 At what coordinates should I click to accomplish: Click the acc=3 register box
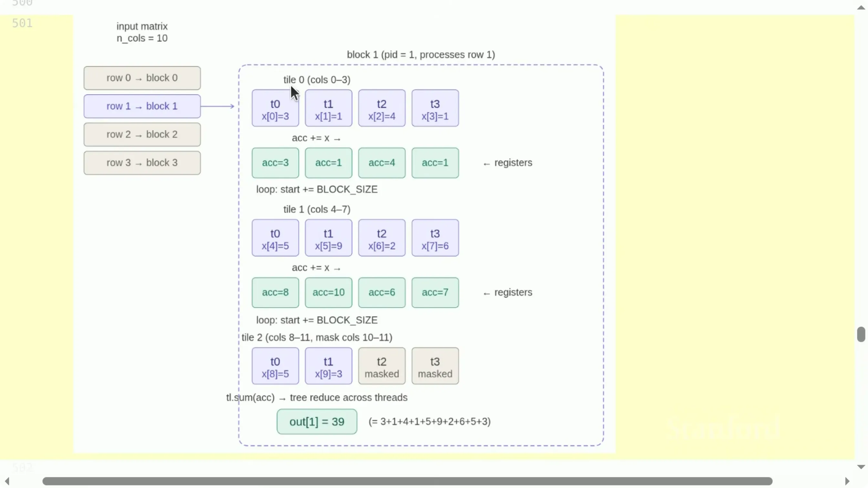tap(275, 163)
